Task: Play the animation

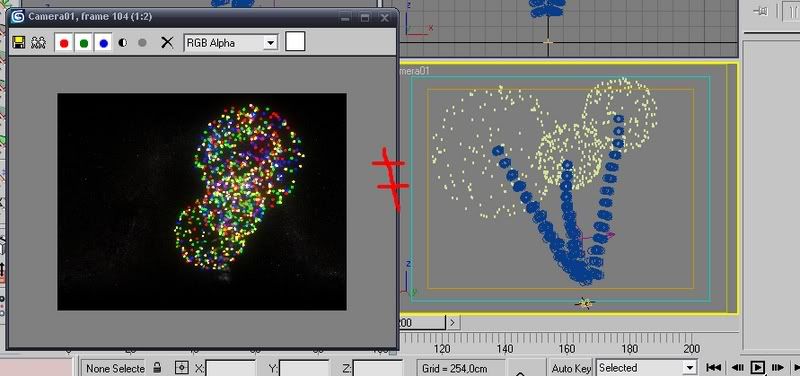Action: click(758, 367)
